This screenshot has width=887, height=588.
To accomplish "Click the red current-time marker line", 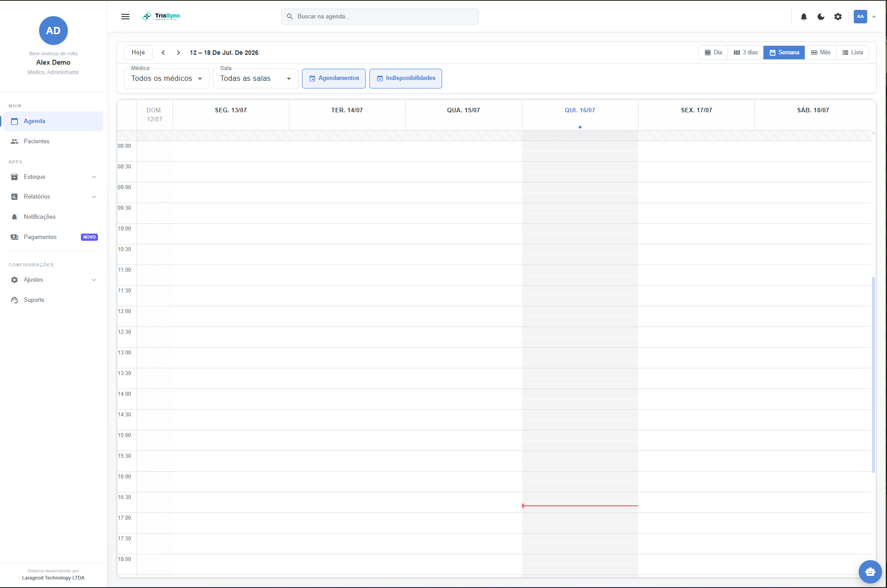I will pyautogui.click(x=580, y=506).
